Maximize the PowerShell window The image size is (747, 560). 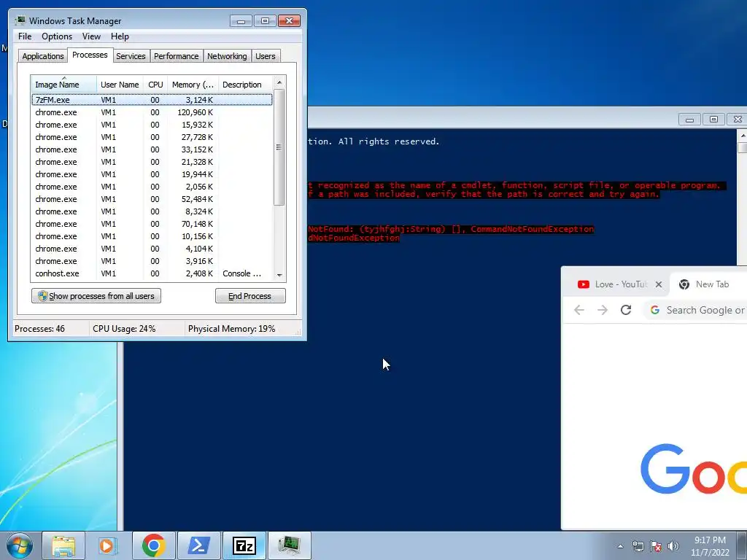click(x=713, y=120)
